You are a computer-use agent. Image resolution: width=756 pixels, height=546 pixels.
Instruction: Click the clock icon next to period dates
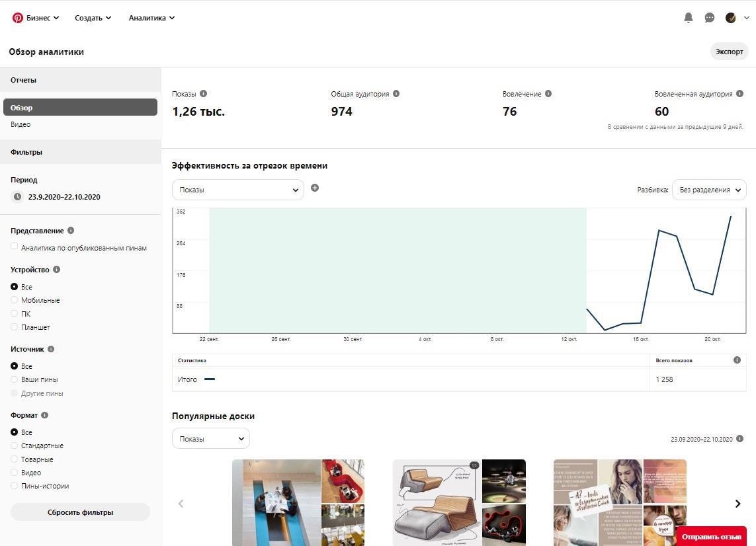pos(17,197)
